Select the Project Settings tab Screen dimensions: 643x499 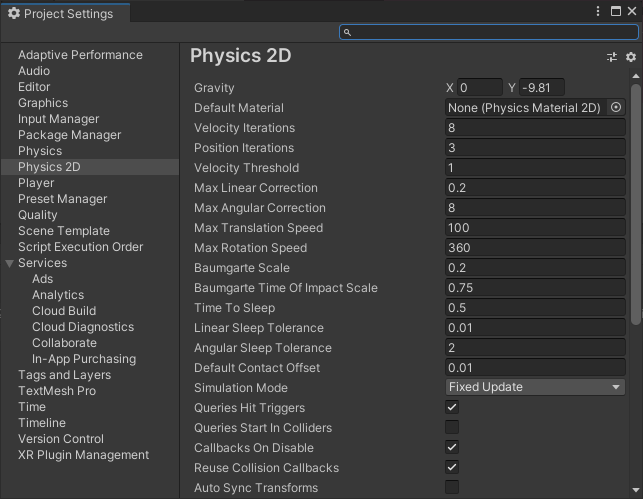(x=60, y=13)
